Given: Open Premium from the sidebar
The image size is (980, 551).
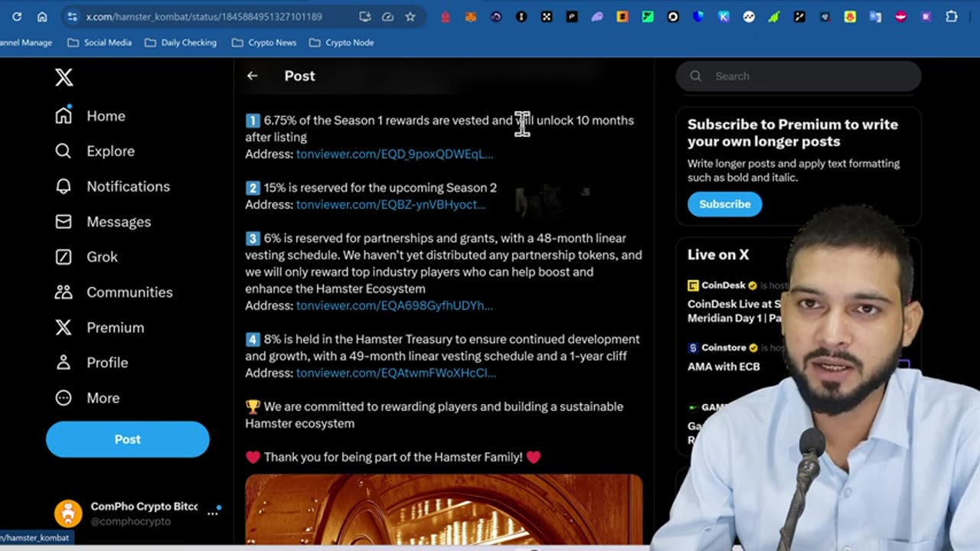Looking at the screenshot, I should point(99,327).
